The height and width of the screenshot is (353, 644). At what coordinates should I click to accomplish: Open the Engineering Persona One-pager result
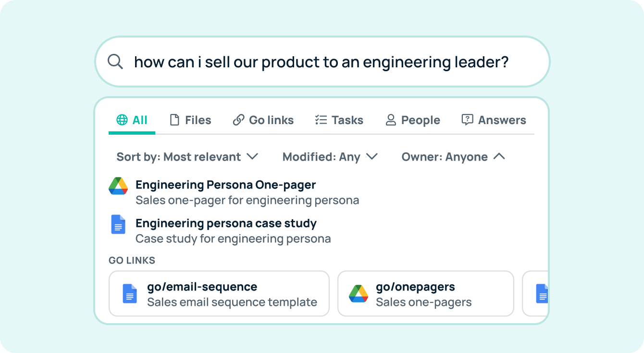click(x=234, y=192)
